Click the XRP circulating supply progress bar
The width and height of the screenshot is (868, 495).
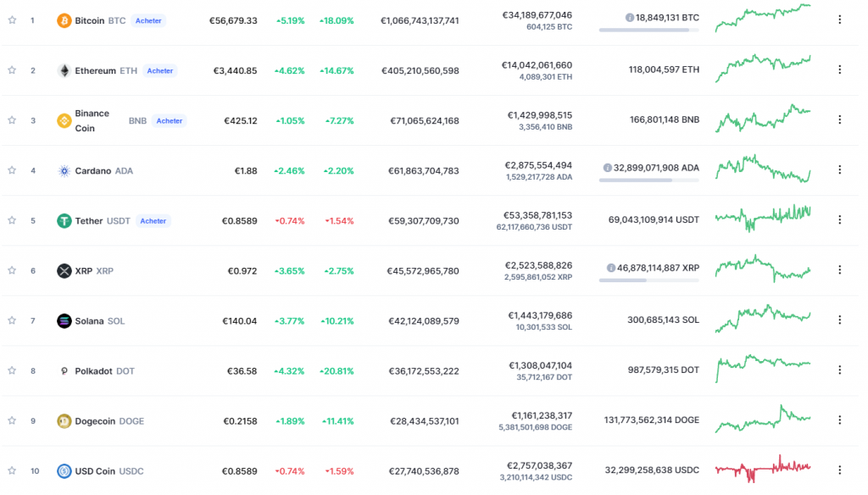[648, 280]
